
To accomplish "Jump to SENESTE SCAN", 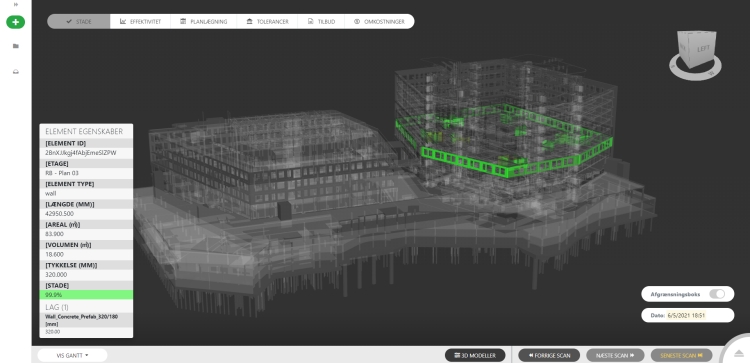I will point(681,355).
